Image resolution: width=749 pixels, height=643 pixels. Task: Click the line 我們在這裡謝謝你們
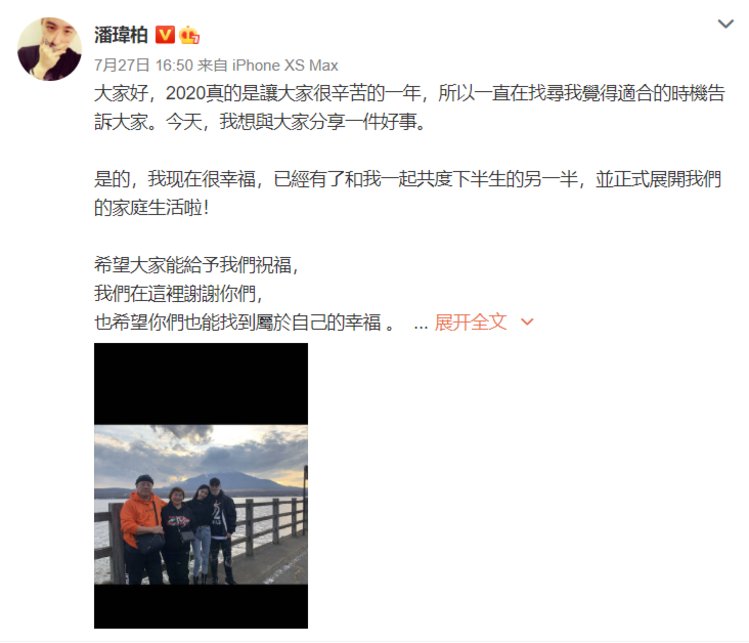[179, 294]
